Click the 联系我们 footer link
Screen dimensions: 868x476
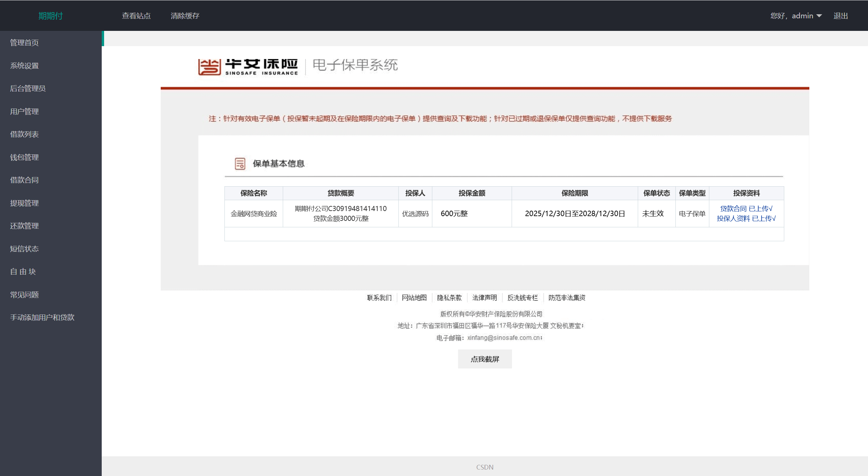pyautogui.click(x=379, y=298)
